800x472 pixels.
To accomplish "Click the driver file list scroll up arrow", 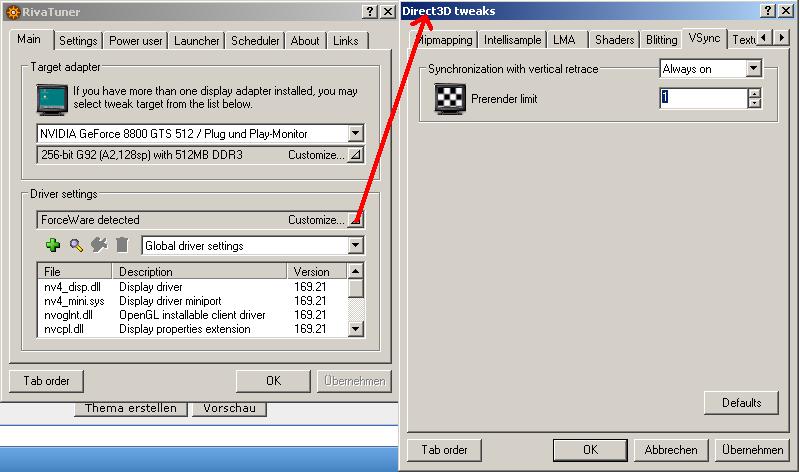I will (x=356, y=270).
